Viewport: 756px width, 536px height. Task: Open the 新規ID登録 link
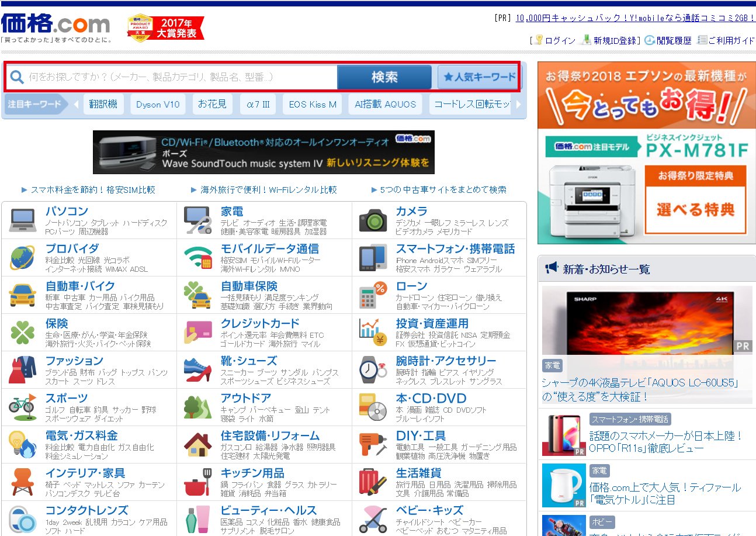coord(615,40)
